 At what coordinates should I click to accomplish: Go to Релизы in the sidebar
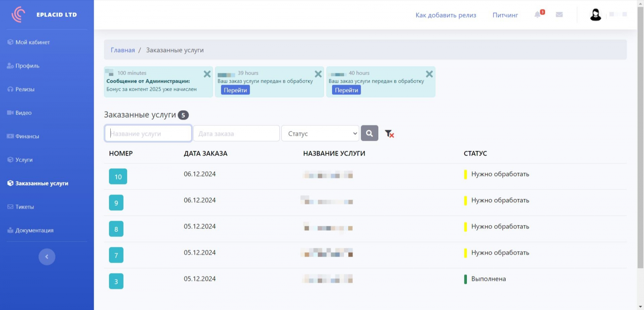tap(25, 89)
